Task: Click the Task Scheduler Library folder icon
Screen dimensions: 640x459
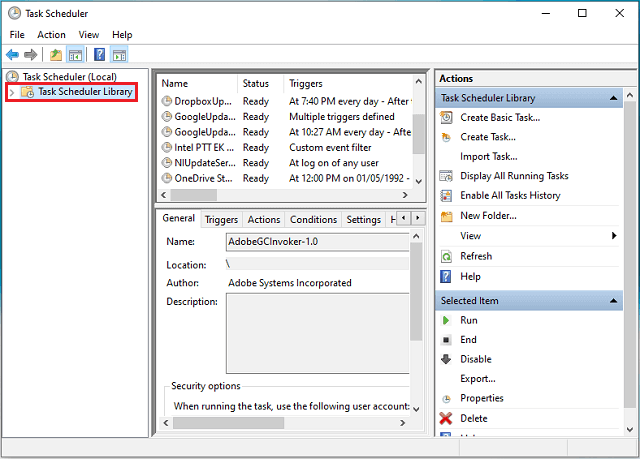Action: (27, 92)
